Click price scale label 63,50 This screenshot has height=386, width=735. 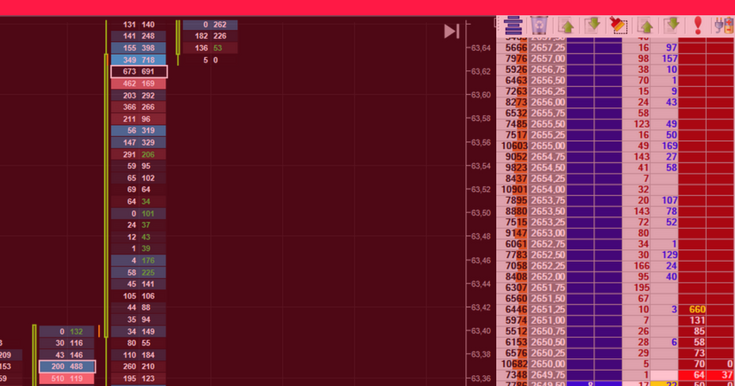click(480, 213)
